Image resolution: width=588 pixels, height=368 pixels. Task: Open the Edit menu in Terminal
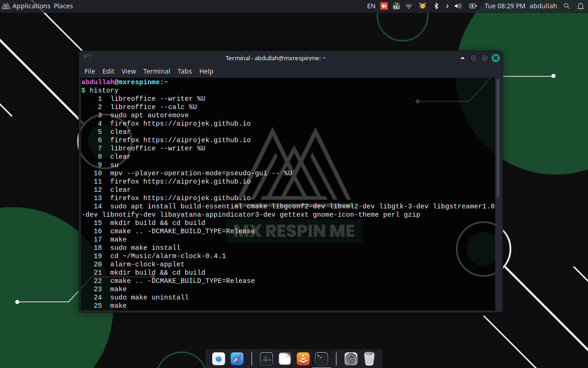click(x=108, y=71)
